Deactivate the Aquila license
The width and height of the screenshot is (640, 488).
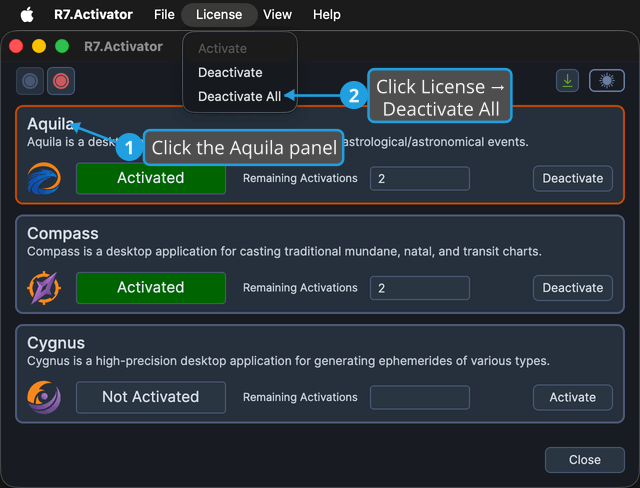(573, 178)
